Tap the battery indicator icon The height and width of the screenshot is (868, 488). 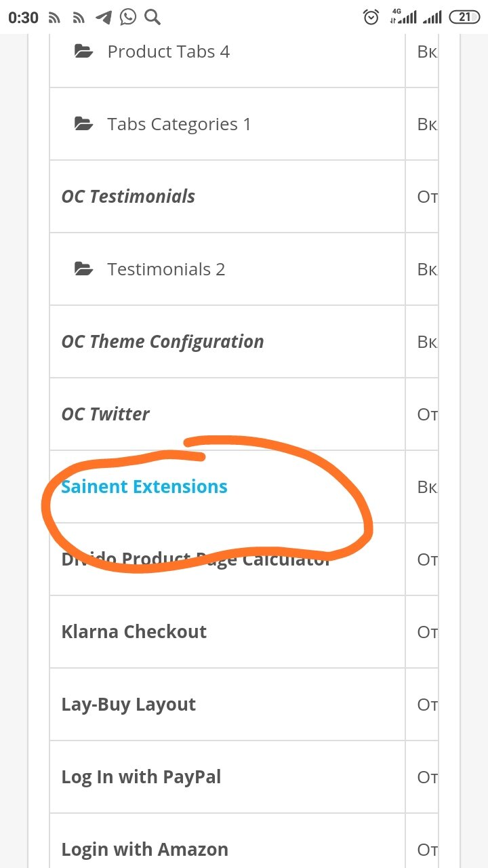pyautogui.click(x=464, y=18)
